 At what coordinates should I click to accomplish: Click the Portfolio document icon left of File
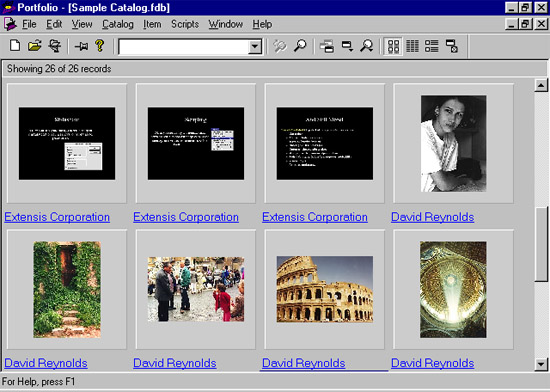click(x=10, y=24)
